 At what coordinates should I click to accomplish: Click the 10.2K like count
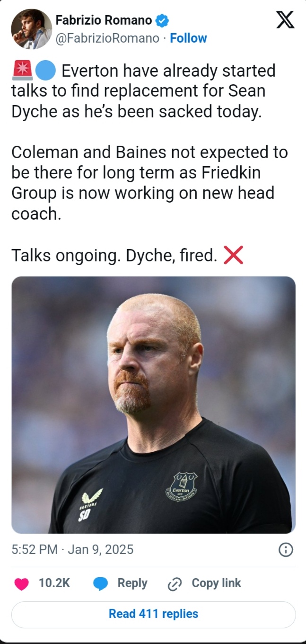[54, 583]
